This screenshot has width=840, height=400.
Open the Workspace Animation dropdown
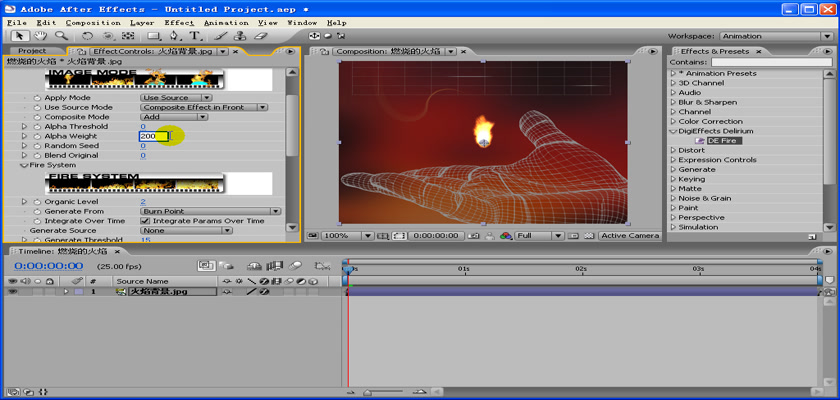click(777, 36)
